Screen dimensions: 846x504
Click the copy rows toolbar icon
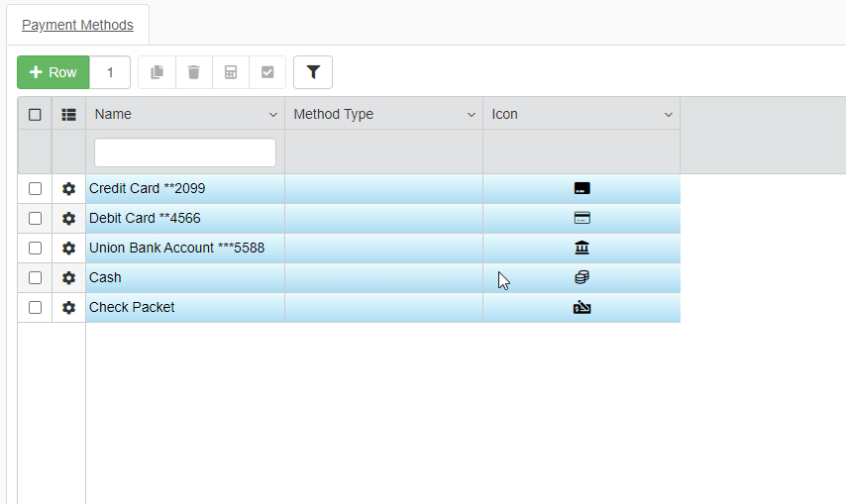[x=157, y=72]
